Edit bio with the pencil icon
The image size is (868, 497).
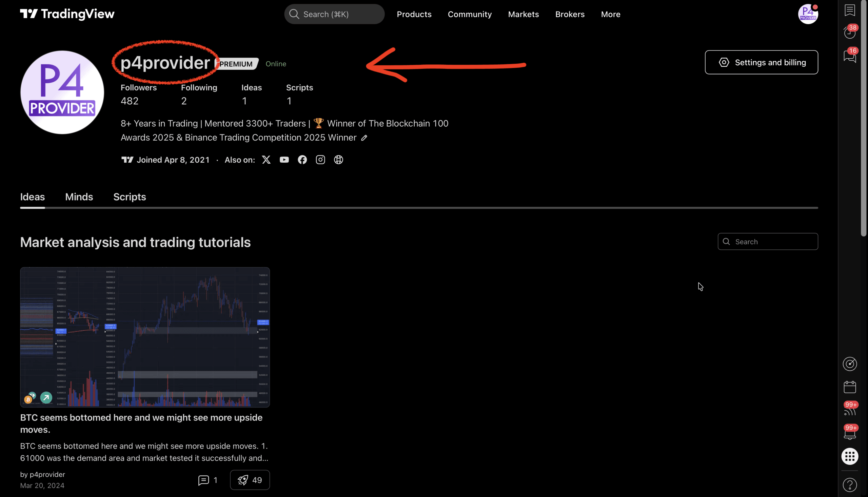point(364,138)
